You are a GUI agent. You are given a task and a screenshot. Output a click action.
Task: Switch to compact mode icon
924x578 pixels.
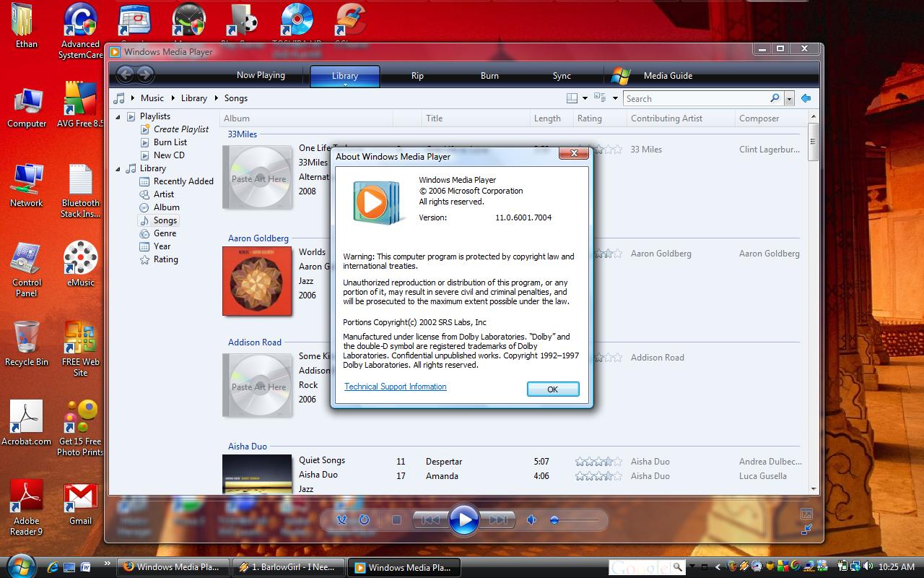point(806,530)
